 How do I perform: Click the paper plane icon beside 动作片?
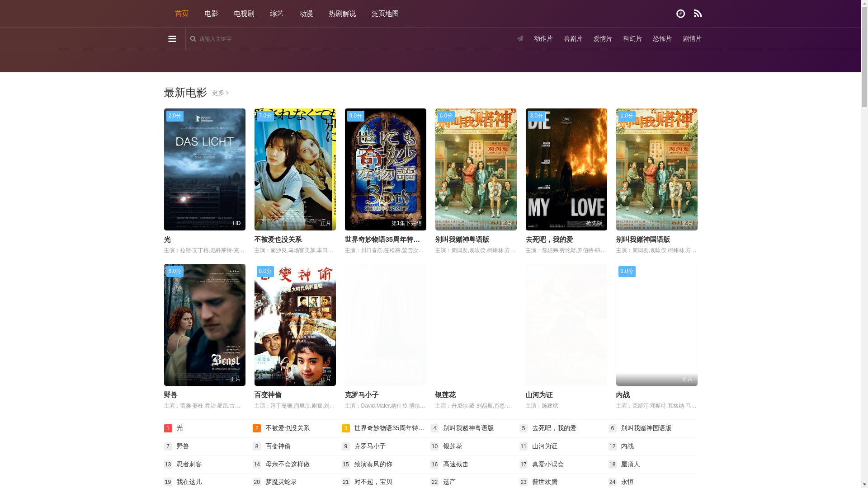pyautogui.click(x=520, y=39)
